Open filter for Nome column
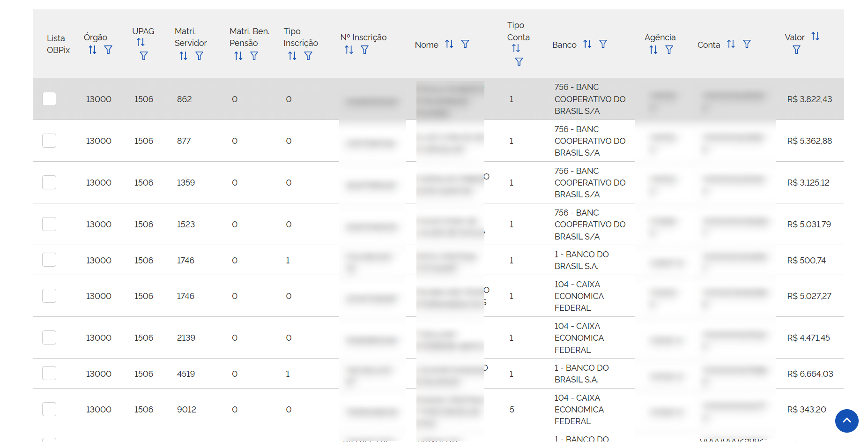868x442 pixels. (465, 44)
